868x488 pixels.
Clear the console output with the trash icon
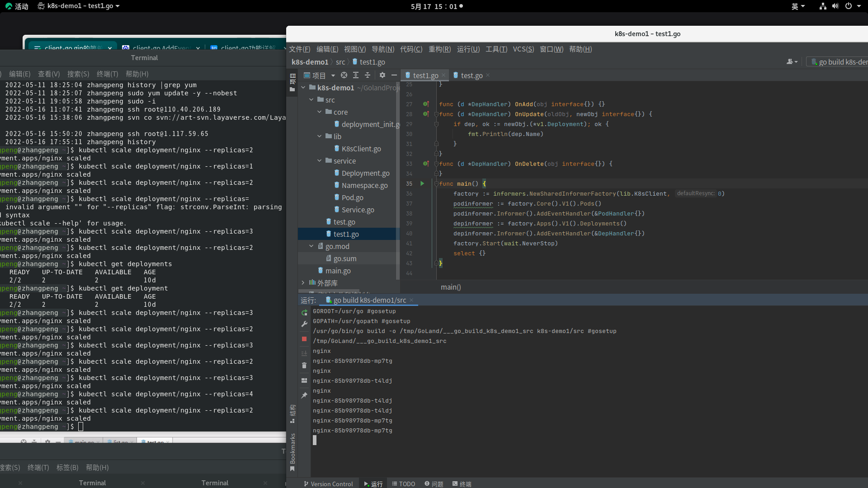[304, 366]
